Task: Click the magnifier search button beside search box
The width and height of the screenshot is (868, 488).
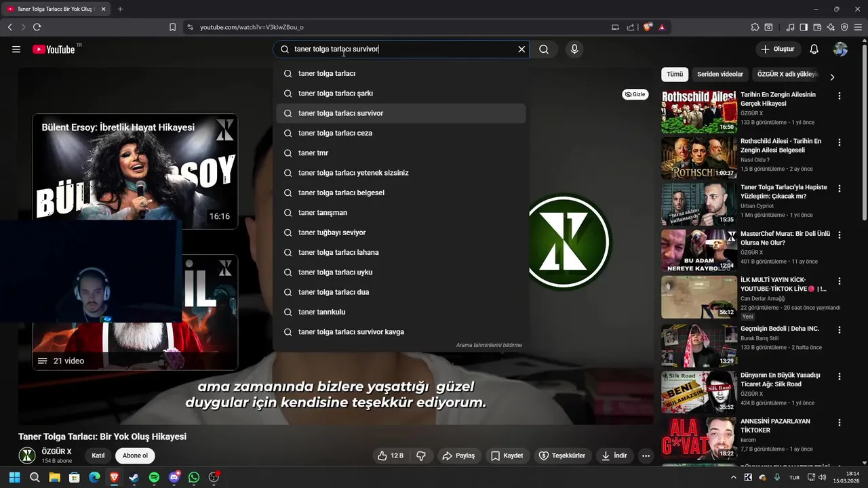Action: 544,49
